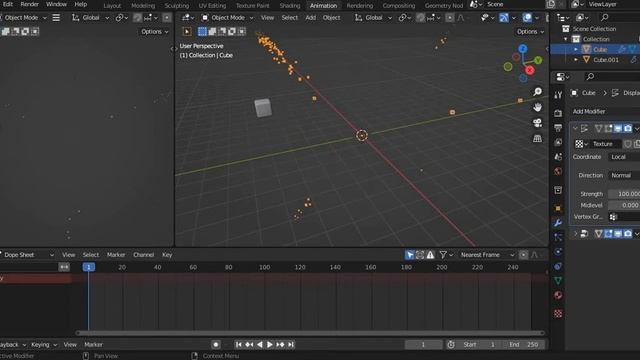
Task: Toggle camera view gizmo icon
Action: 538,123
